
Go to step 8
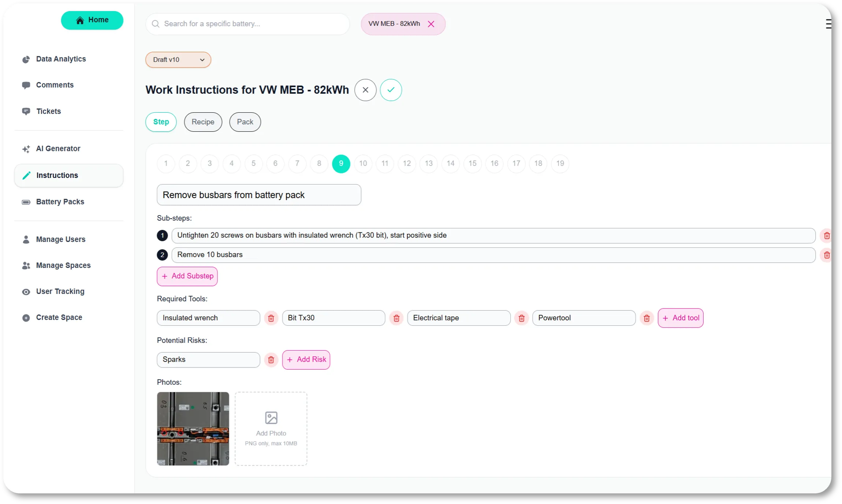pos(319,164)
